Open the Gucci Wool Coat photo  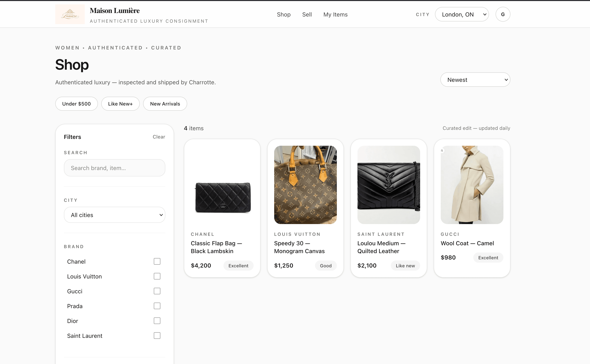click(472, 185)
